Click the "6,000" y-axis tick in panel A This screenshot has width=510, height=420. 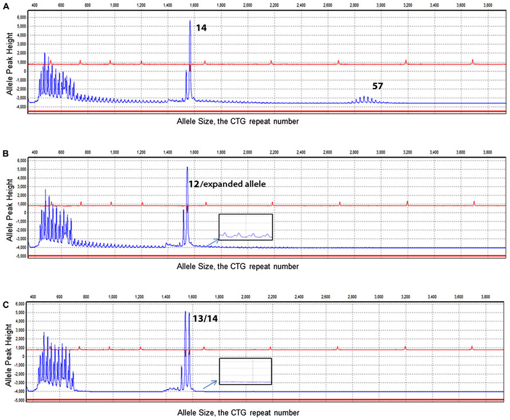coord(21,18)
